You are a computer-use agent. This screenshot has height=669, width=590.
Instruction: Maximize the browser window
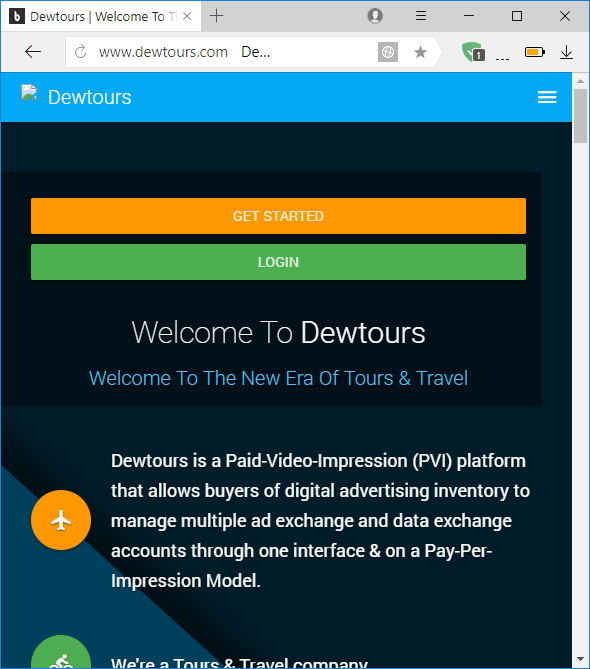coord(517,16)
